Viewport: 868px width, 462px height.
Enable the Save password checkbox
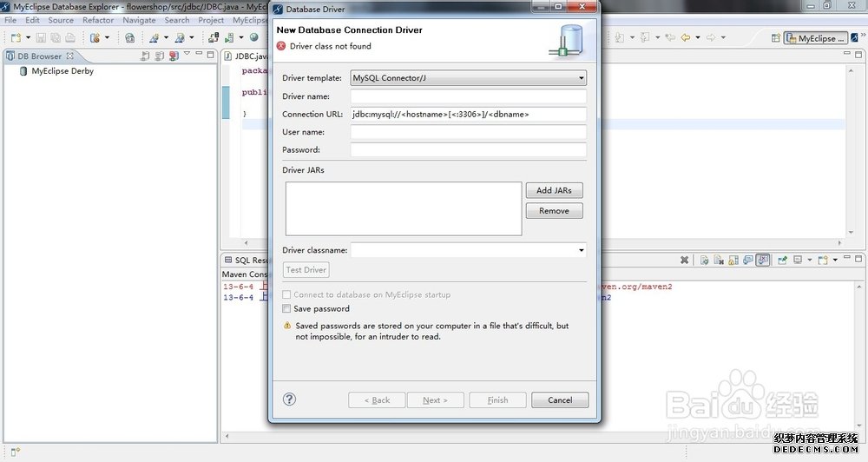click(x=286, y=308)
